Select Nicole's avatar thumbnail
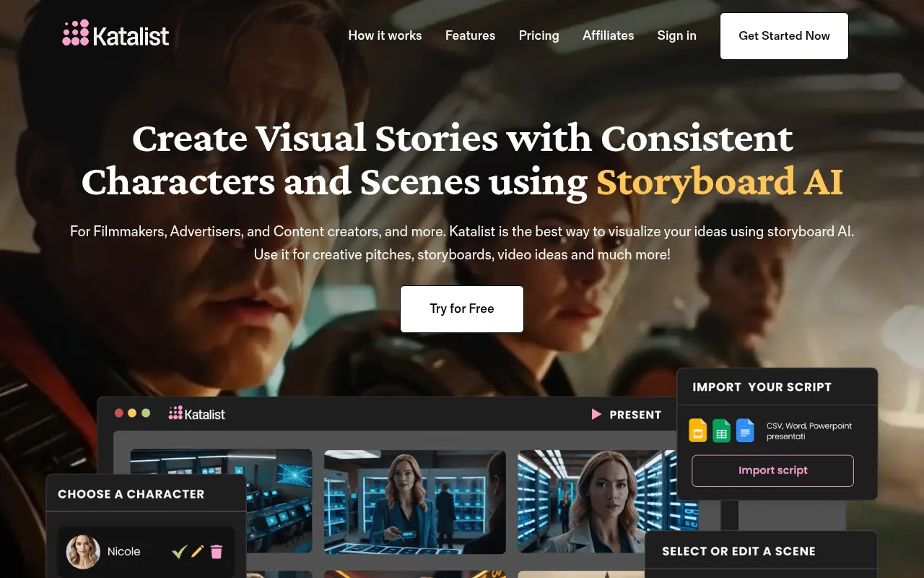The image size is (924, 578). tap(83, 551)
